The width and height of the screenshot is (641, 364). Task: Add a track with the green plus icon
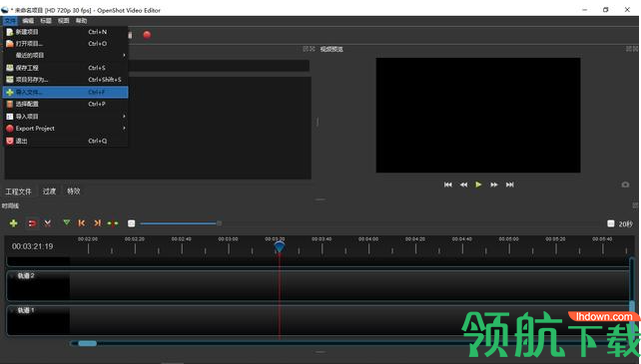14,223
